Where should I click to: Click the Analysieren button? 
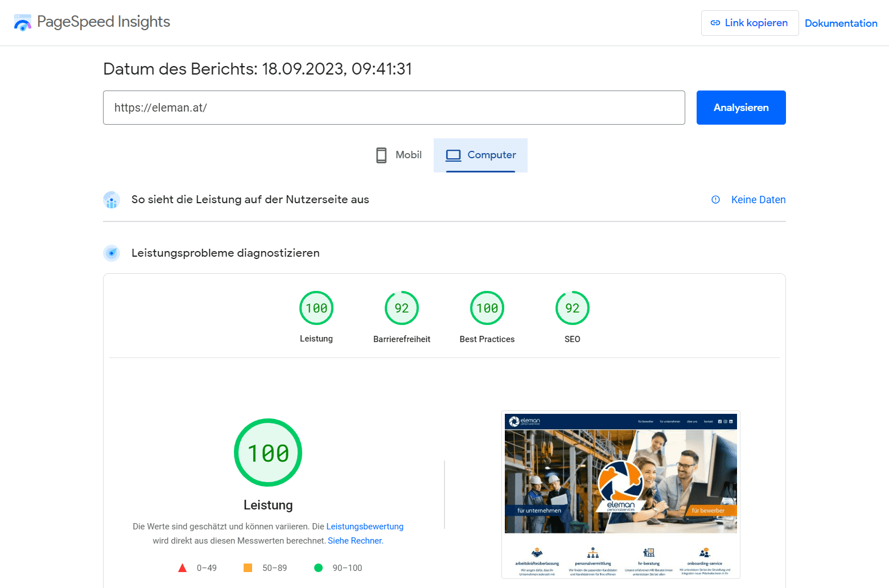pyautogui.click(x=741, y=108)
